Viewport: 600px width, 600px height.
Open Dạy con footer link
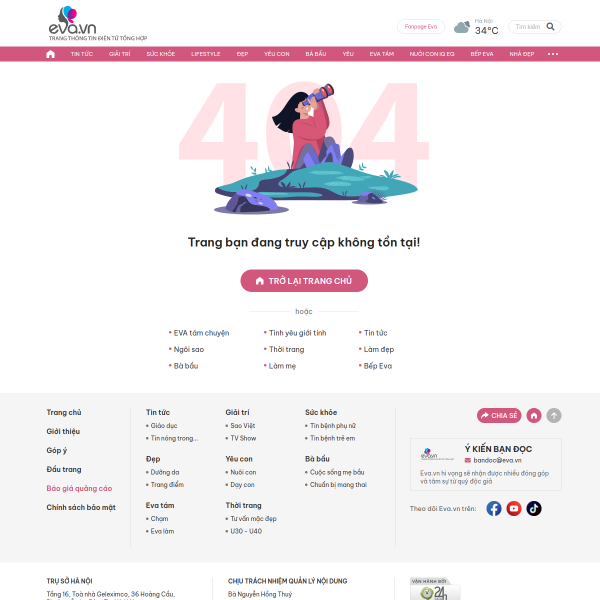(x=242, y=484)
